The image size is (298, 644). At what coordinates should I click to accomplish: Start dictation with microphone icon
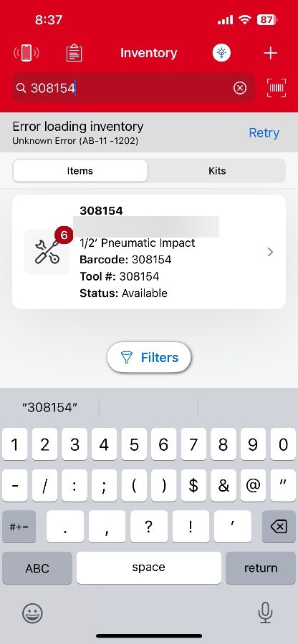[265, 613]
